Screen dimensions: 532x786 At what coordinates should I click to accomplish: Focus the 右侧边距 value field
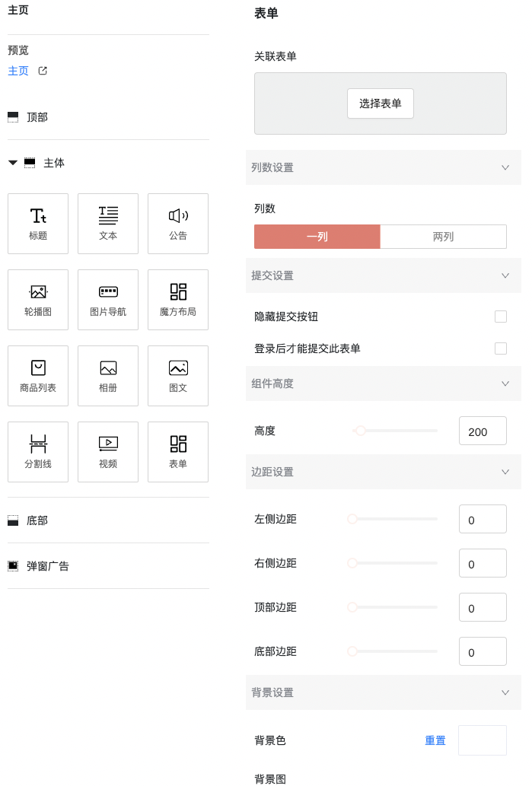click(x=483, y=563)
